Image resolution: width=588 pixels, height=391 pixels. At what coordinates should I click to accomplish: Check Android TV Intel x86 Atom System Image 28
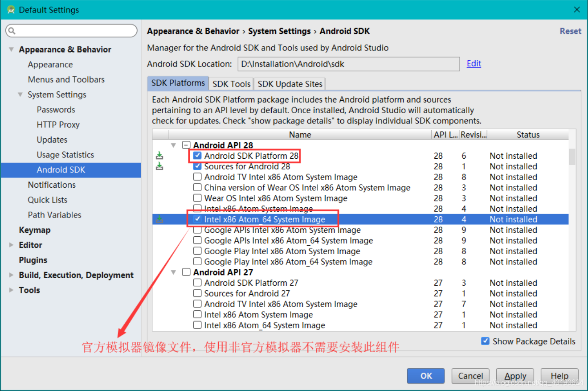[x=197, y=177]
